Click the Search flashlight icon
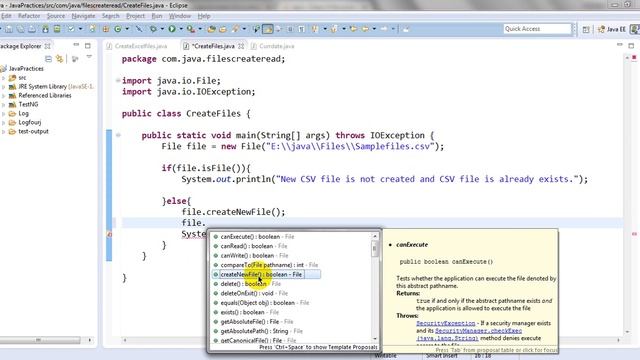640x360 pixels. point(236,29)
